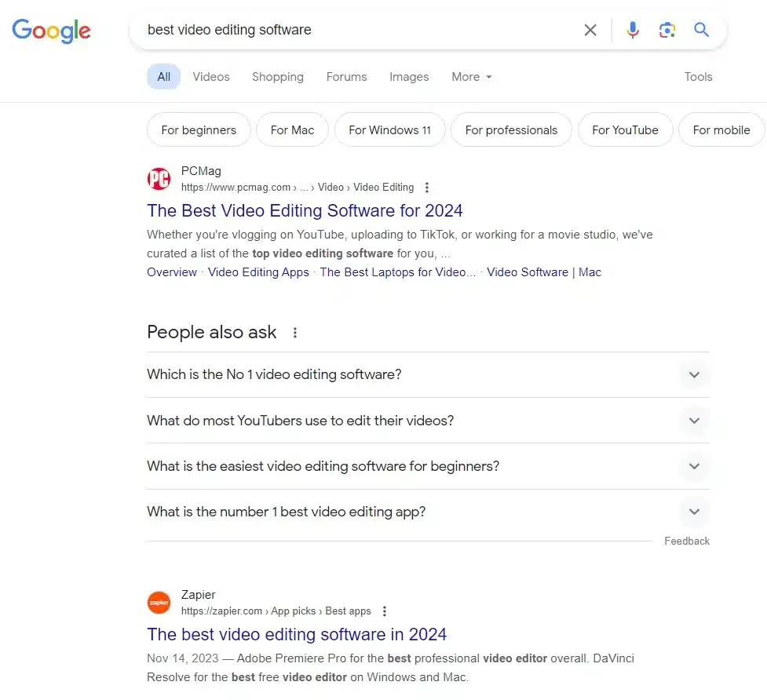The image size is (767, 700).
Task: Click the Google logo
Action: click(x=50, y=31)
